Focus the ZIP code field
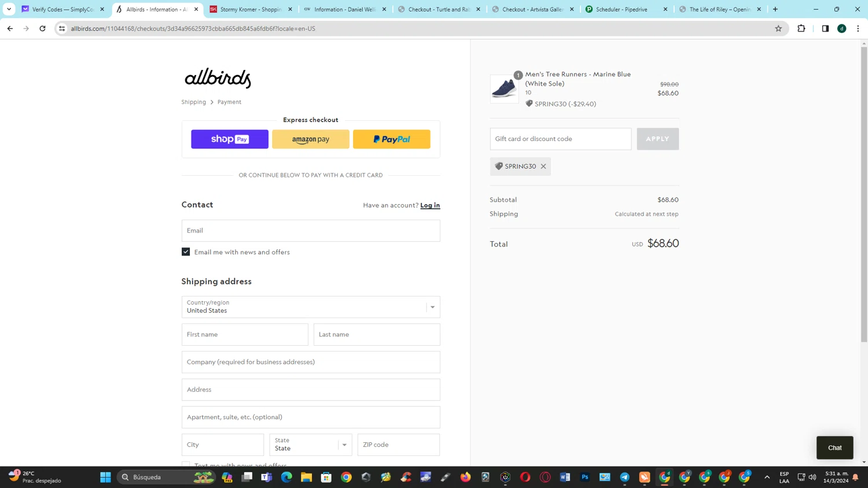 tap(399, 445)
